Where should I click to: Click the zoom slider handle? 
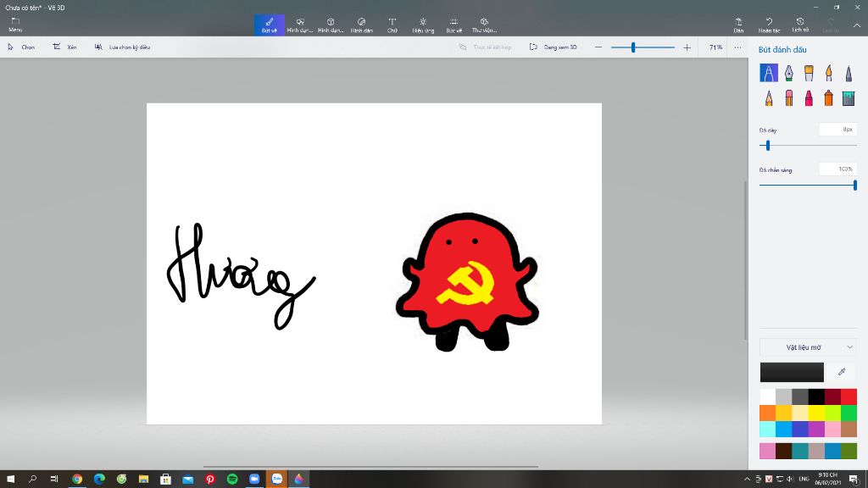pyautogui.click(x=633, y=47)
